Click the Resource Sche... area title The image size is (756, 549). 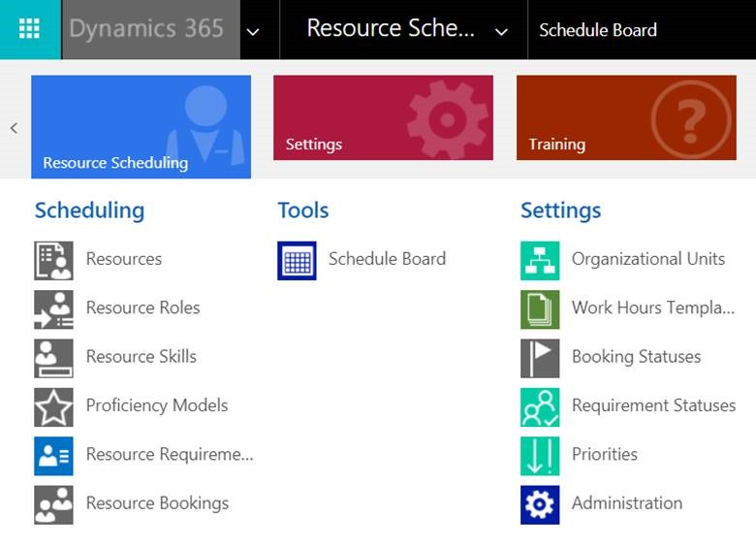391,28
